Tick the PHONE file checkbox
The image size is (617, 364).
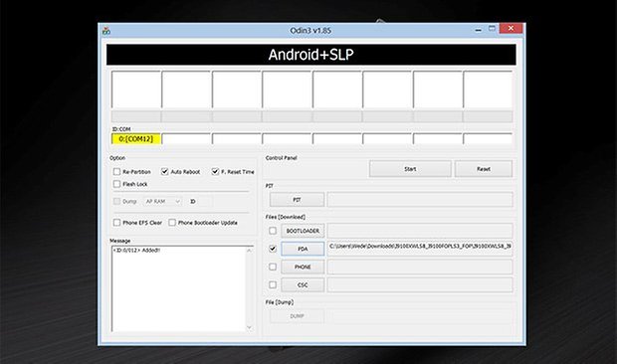[273, 267]
